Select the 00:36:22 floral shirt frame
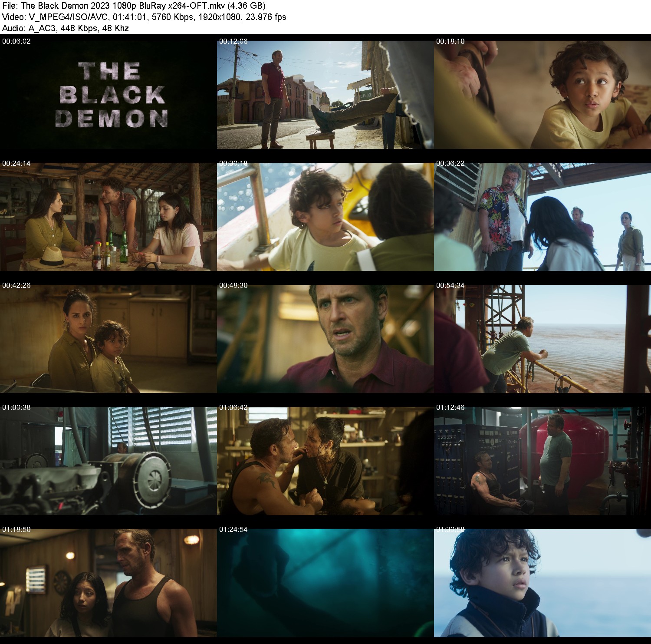 [x=542, y=217]
